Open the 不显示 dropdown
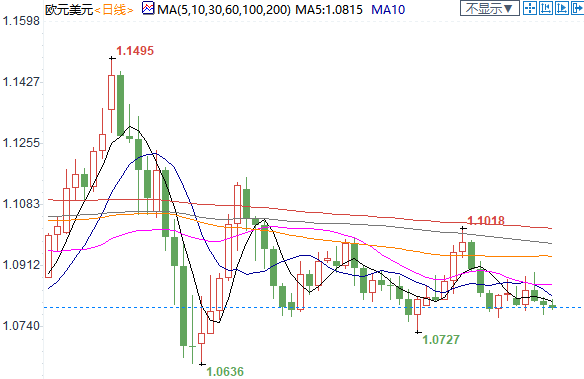Image resolution: width=584 pixels, height=379 pixels. pos(489,8)
